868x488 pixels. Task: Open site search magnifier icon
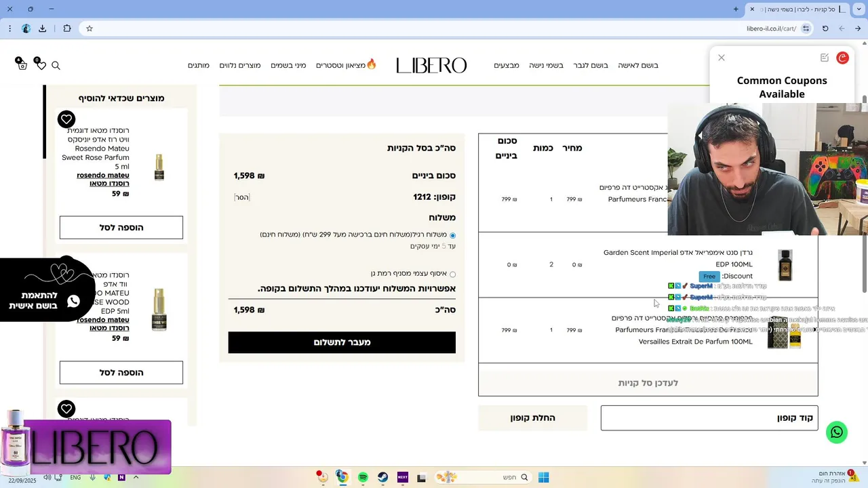56,66
